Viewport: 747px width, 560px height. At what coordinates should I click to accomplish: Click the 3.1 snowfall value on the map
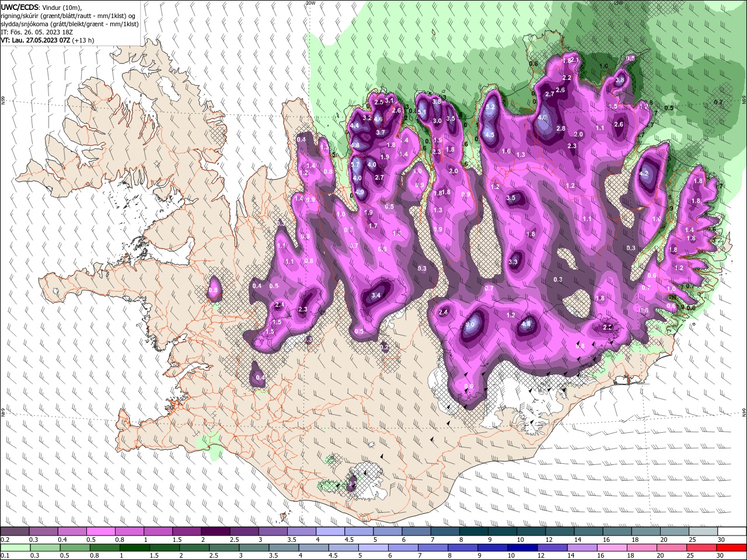tap(390, 101)
